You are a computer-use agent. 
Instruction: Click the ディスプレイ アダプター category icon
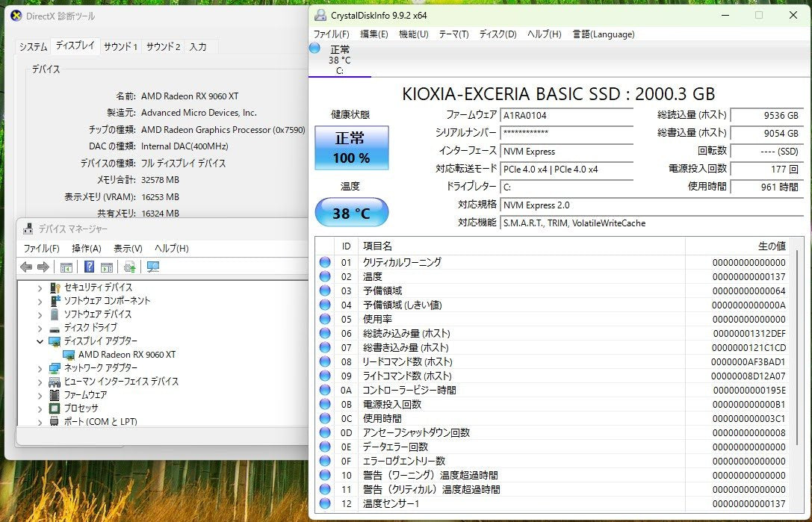[55, 341]
